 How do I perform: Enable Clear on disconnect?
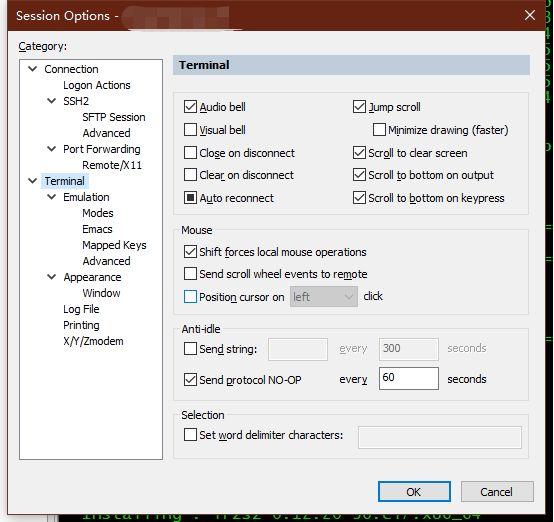pyautogui.click(x=190, y=175)
